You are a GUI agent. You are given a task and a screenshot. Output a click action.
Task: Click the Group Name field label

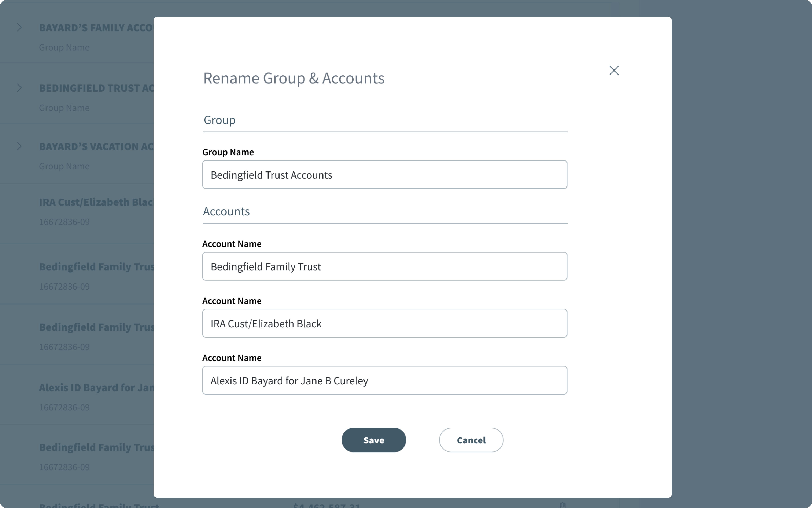pyautogui.click(x=228, y=152)
